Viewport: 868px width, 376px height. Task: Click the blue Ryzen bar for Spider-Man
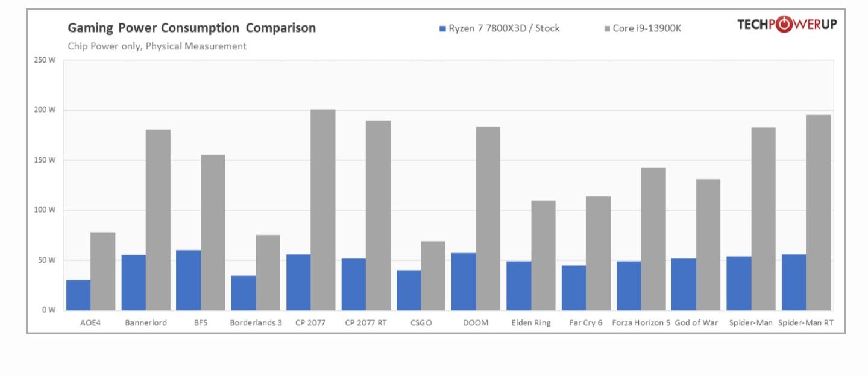[739, 283]
